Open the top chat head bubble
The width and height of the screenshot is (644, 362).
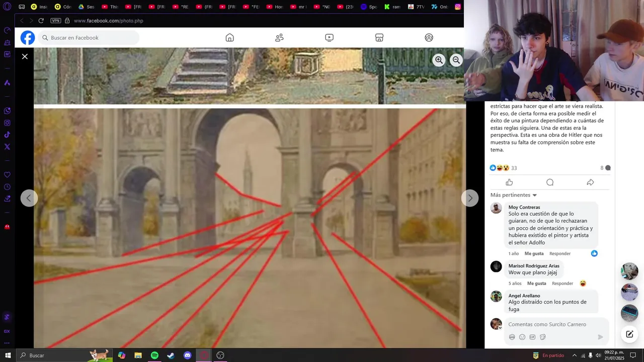point(629,271)
